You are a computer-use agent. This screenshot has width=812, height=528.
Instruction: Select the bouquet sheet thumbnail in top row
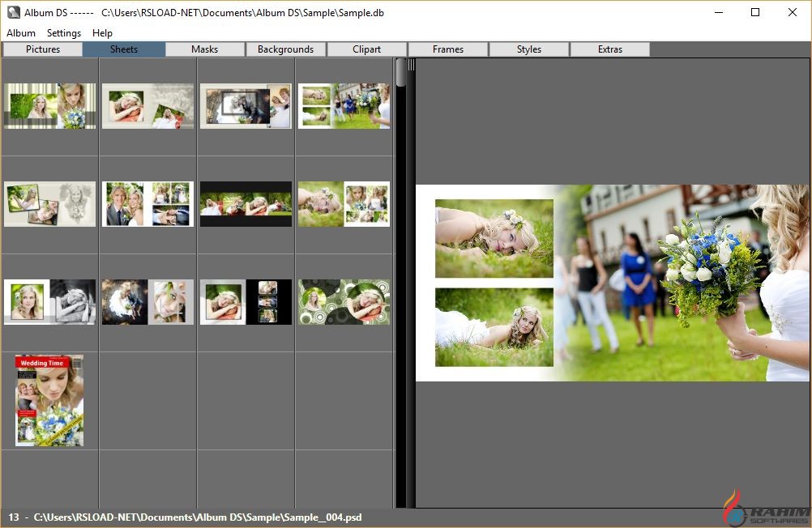(x=344, y=106)
